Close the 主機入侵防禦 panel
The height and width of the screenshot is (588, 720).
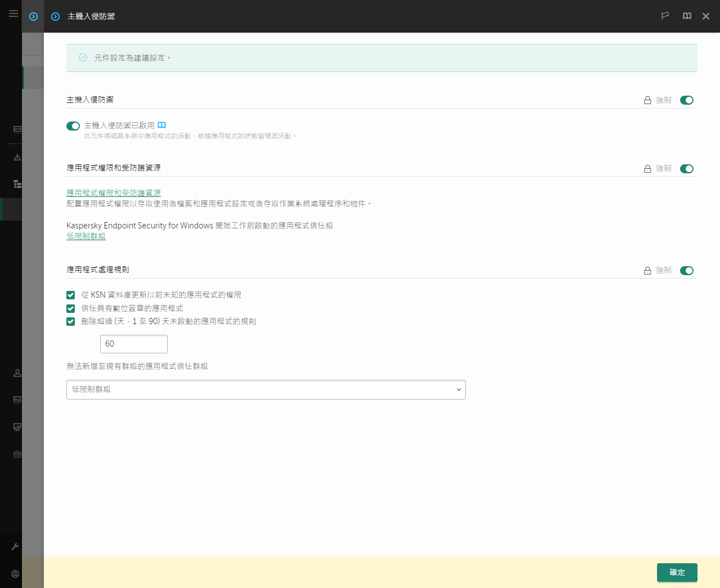(706, 16)
